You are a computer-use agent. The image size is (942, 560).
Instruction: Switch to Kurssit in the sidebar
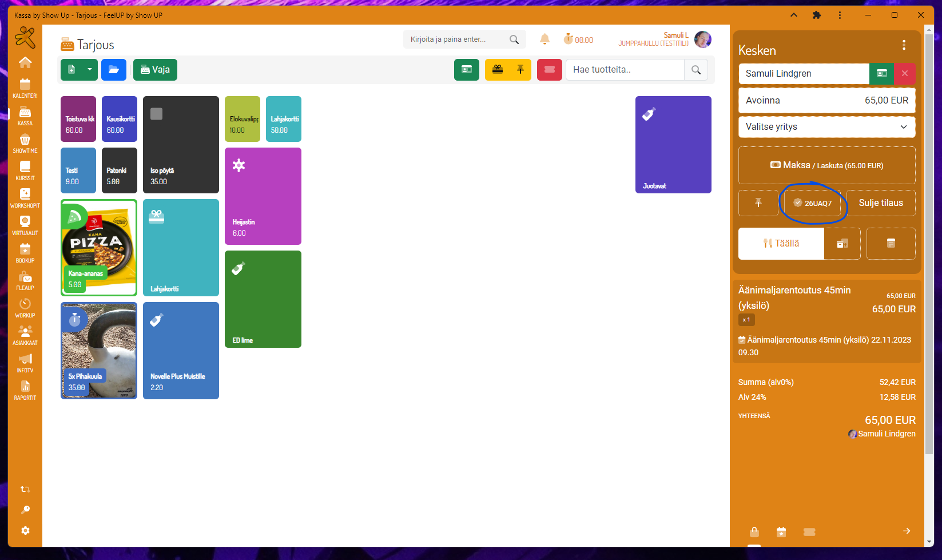tap(25, 171)
